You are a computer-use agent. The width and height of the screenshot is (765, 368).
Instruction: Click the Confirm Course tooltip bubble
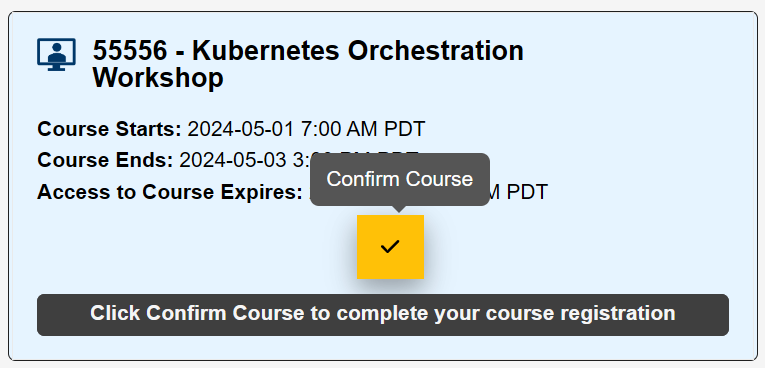tap(400, 179)
